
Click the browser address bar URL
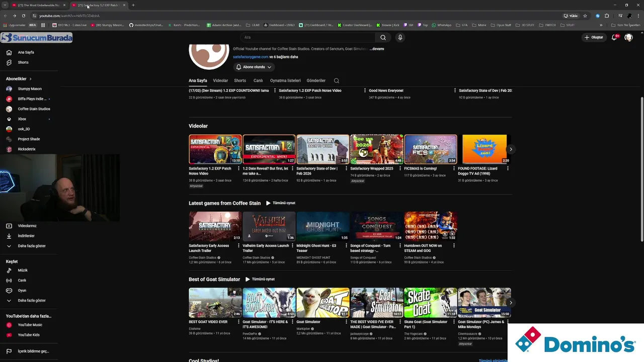tap(69, 16)
